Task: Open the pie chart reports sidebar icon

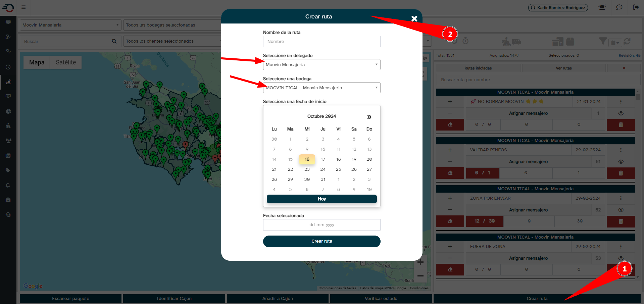Action: point(8,111)
